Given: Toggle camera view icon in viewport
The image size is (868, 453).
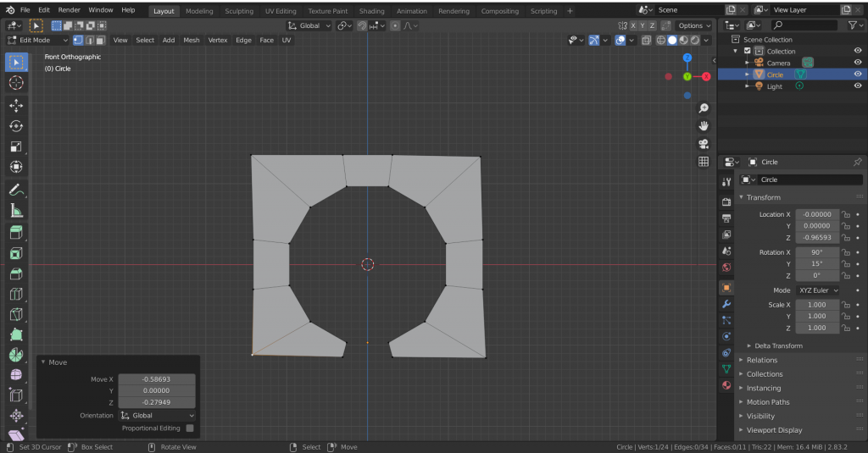Looking at the screenshot, I should point(704,144).
